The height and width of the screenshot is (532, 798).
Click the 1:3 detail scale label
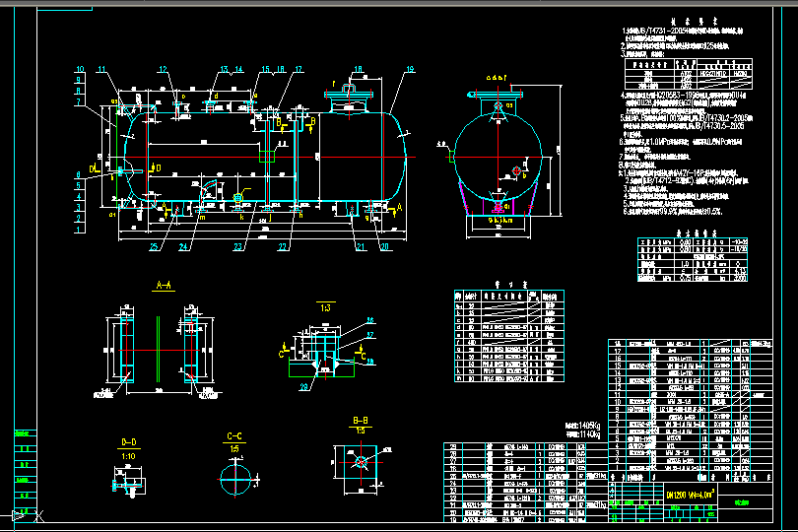[325, 307]
